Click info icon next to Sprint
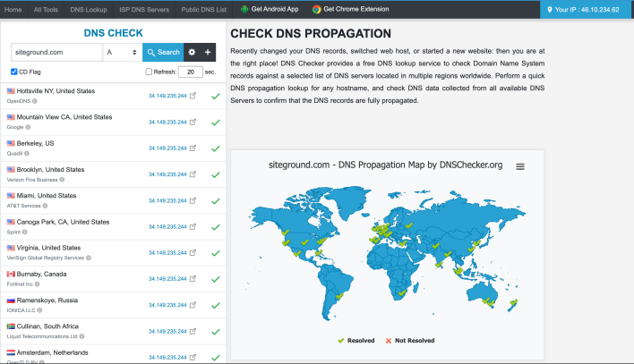This screenshot has width=634, height=364. (25, 232)
